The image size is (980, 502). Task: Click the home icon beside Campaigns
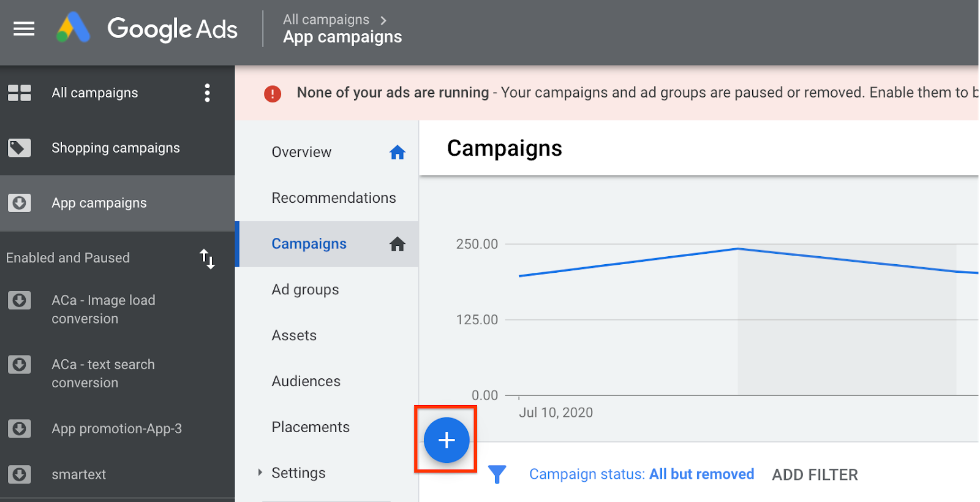(398, 245)
